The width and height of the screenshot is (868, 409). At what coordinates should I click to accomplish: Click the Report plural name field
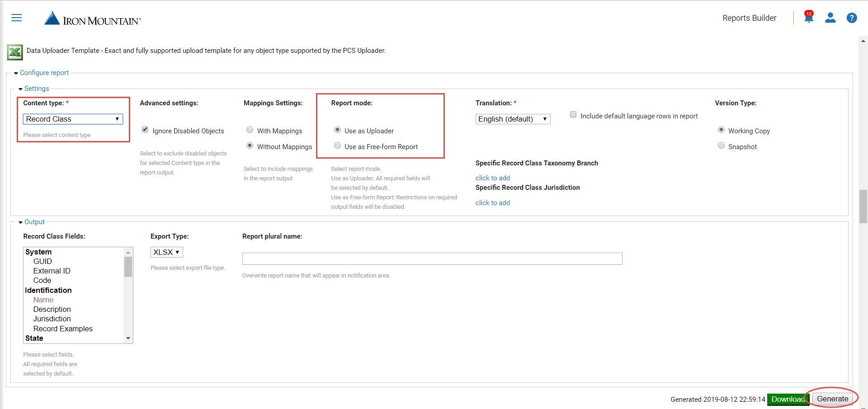432,259
